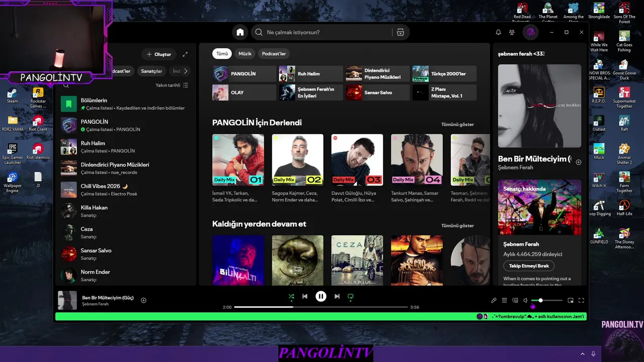Toggle shuffle playback

pyautogui.click(x=291, y=297)
